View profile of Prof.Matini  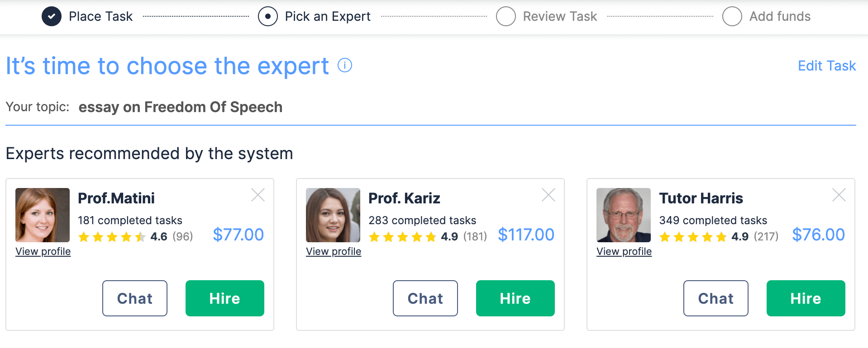43,252
